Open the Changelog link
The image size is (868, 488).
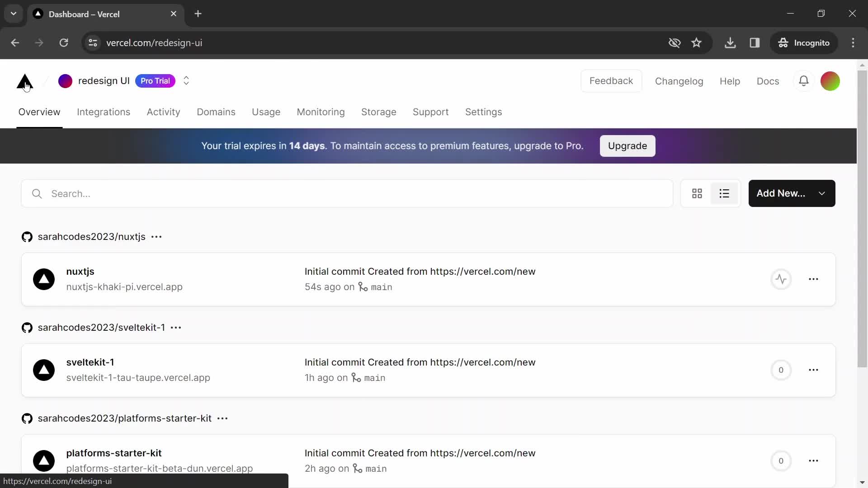pyautogui.click(x=679, y=81)
